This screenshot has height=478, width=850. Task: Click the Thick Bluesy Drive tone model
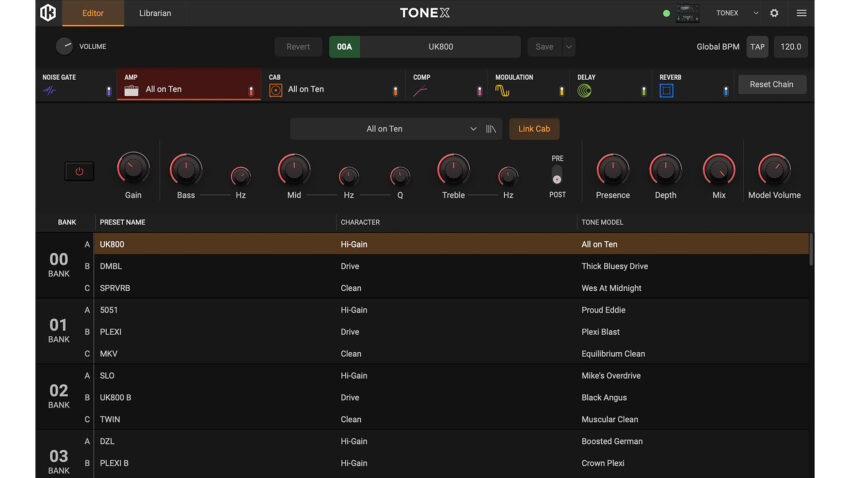point(615,266)
